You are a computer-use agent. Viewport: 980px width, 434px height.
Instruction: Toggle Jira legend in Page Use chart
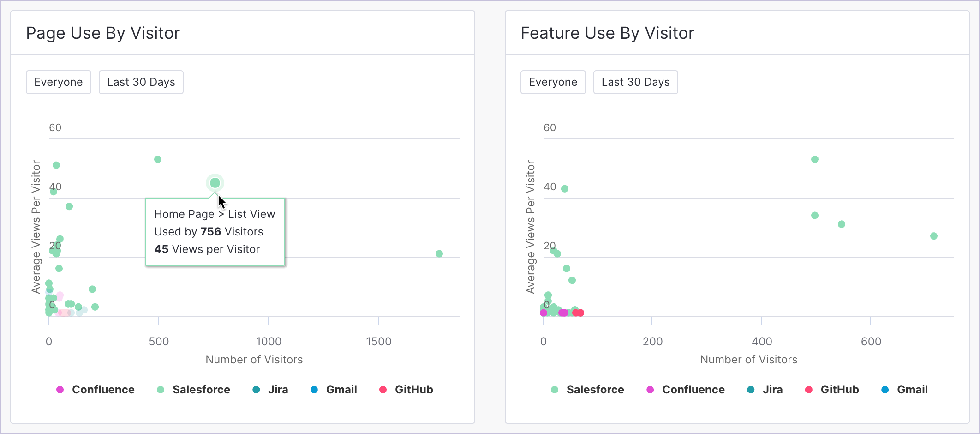(x=271, y=390)
